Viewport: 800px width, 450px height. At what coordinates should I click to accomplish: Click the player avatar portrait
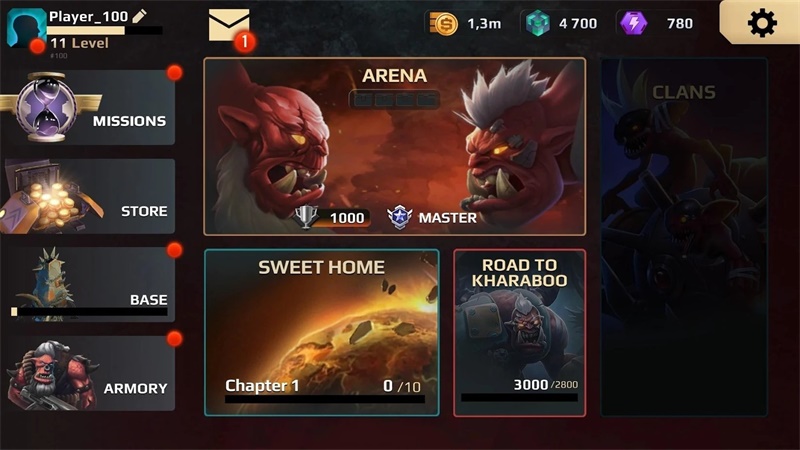click(x=27, y=28)
